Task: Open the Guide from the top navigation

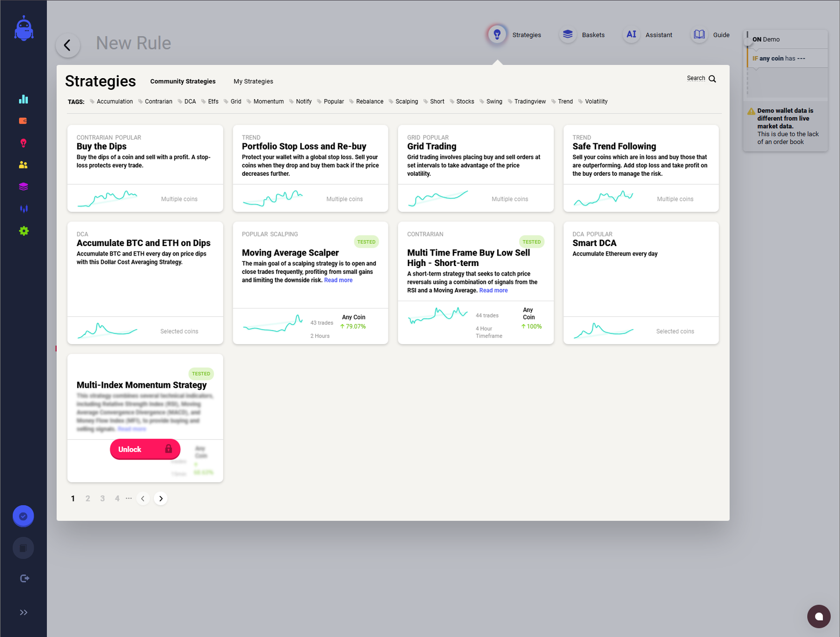Action: 699,34
